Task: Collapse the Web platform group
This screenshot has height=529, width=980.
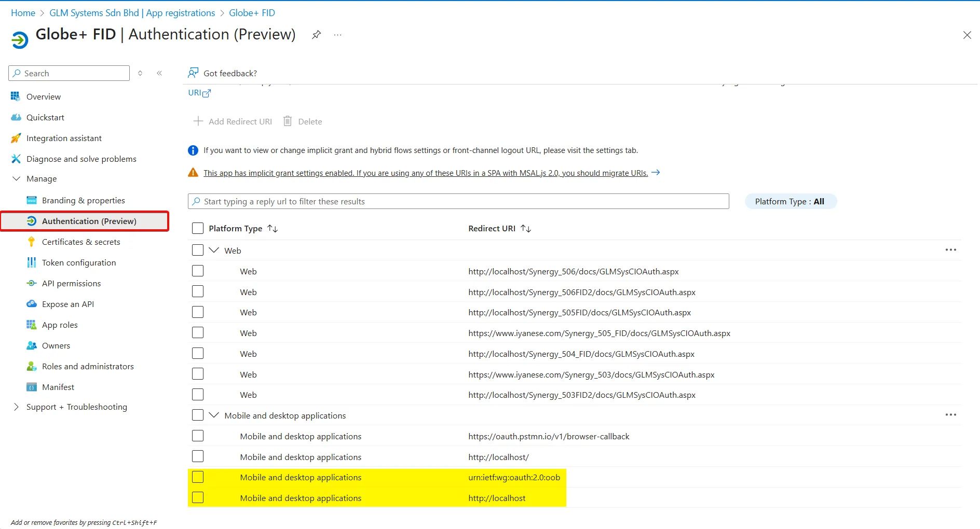Action: [214, 250]
